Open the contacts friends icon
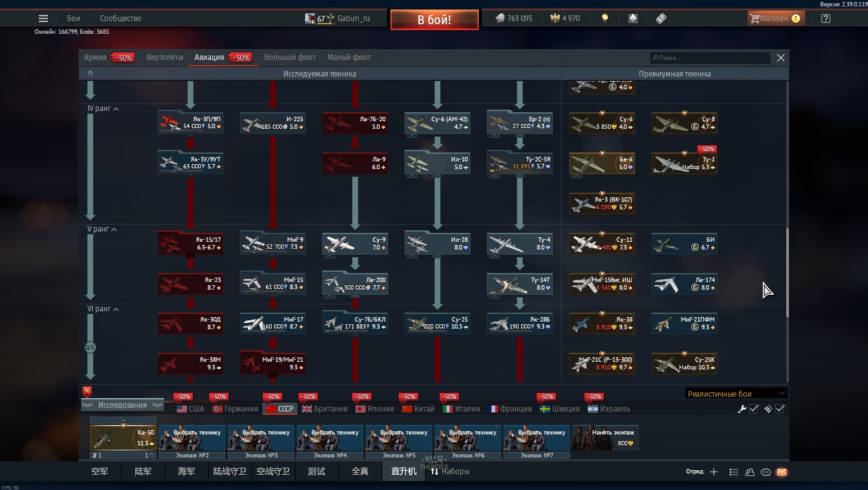The height and width of the screenshot is (490, 868). click(x=750, y=472)
